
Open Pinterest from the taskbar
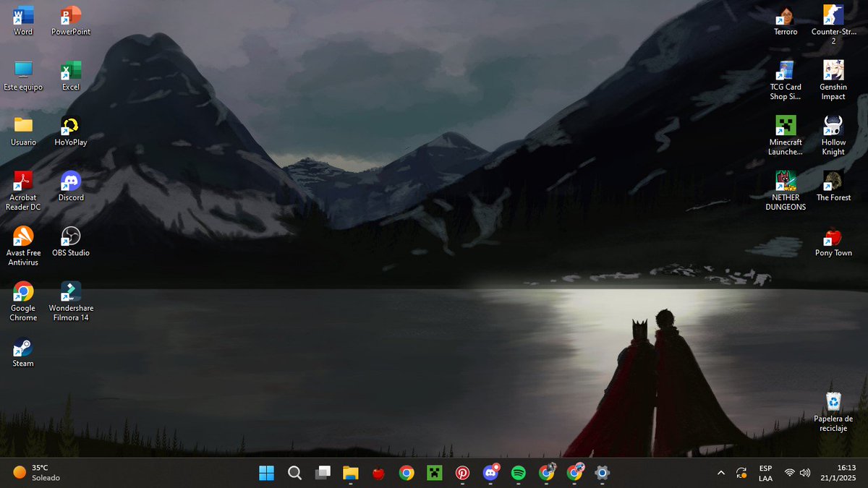(462, 473)
